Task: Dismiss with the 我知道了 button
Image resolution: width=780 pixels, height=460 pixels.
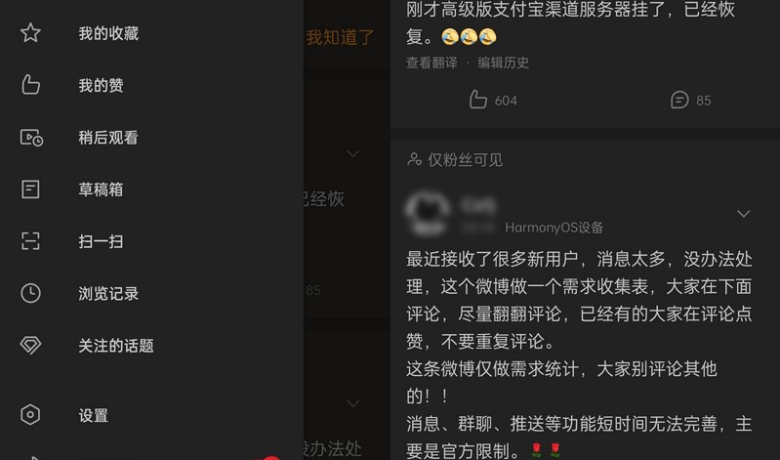Action: pos(340,37)
